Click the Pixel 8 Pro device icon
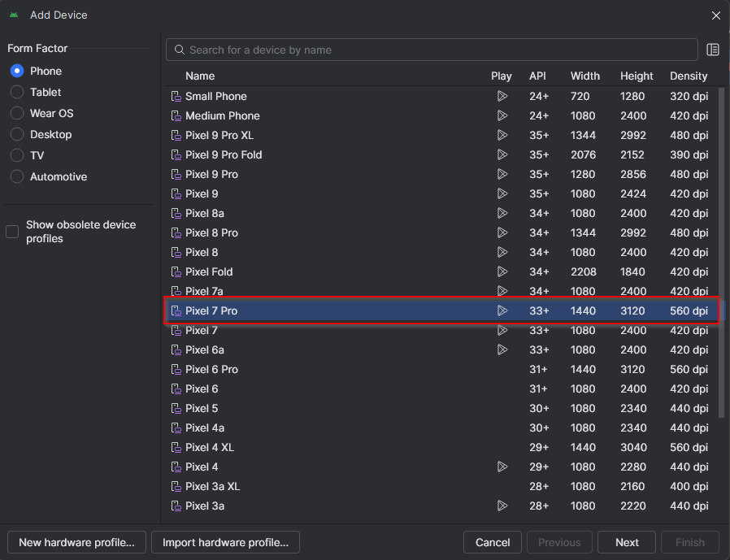The width and height of the screenshot is (730, 560). coord(176,232)
